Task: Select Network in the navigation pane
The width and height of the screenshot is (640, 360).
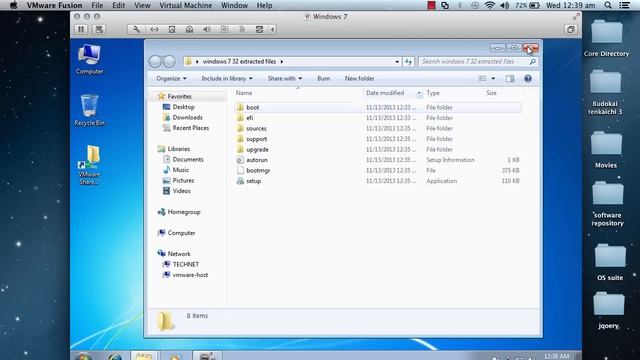Action: click(179, 254)
